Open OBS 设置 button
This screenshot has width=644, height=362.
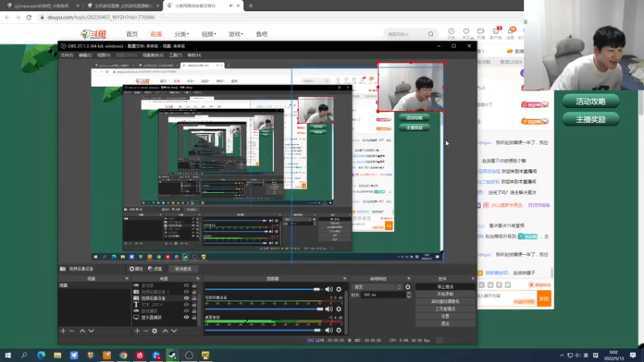point(445,316)
